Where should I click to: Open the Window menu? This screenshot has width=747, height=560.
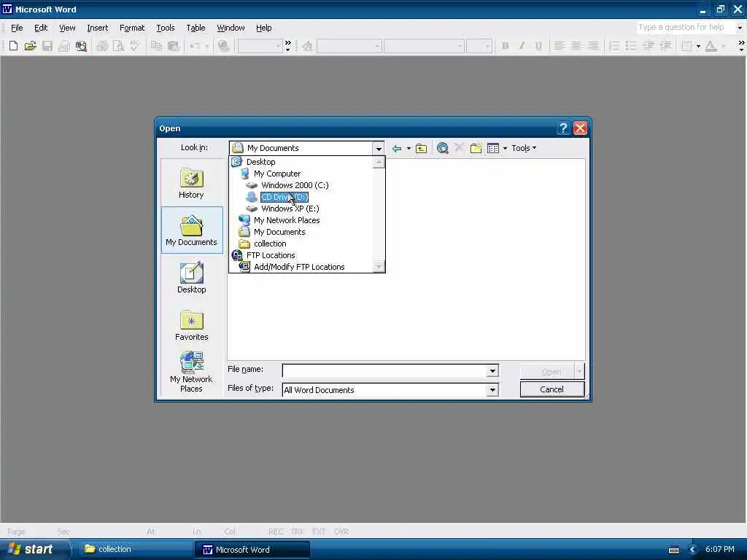point(231,28)
